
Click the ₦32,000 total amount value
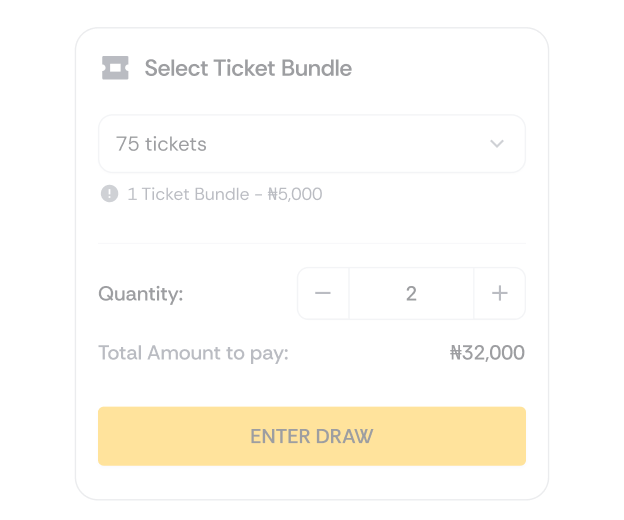pos(487,353)
